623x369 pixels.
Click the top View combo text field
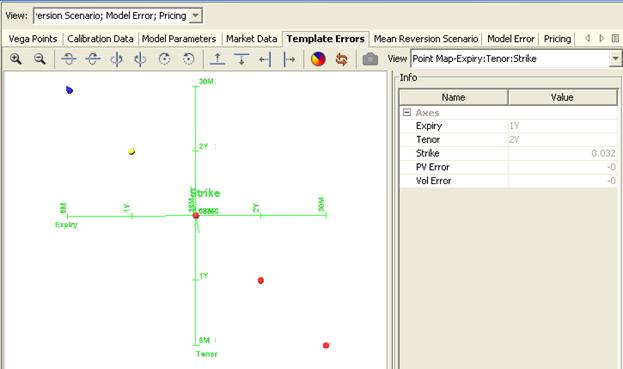tap(111, 16)
